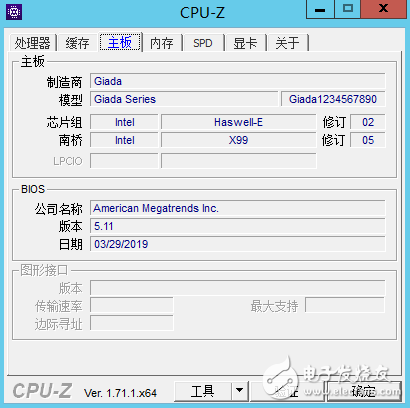410x408 pixels.
Task: Select the Haswell-E chipset value
Action: tap(238, 122)
